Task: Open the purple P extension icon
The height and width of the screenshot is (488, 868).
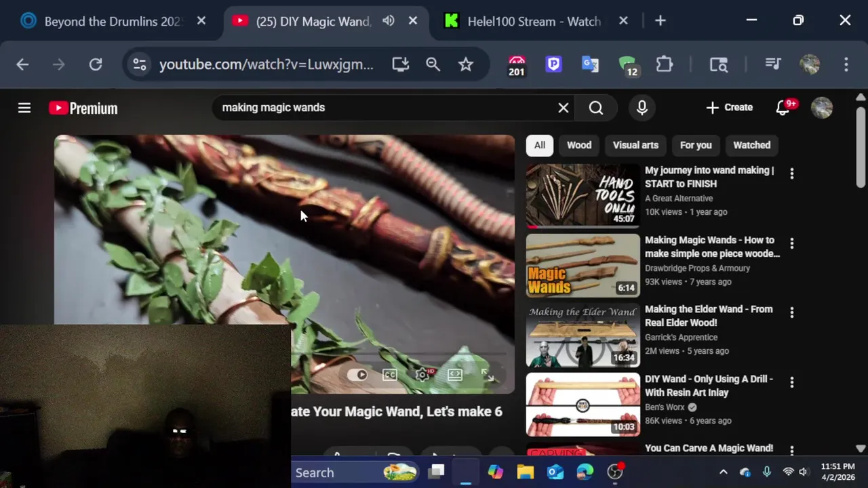Action: point(553,64)
